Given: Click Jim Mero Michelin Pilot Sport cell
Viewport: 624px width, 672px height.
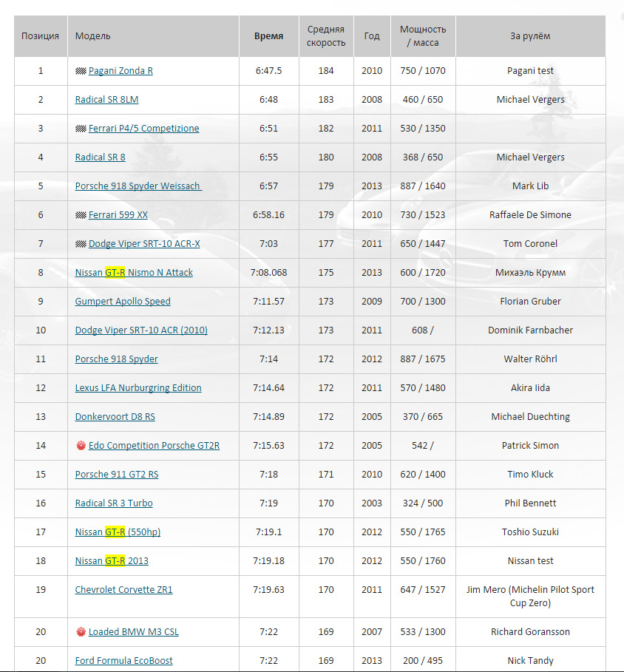Looking at the screenshot, I should pyautogui.click(x=530, y=596).
